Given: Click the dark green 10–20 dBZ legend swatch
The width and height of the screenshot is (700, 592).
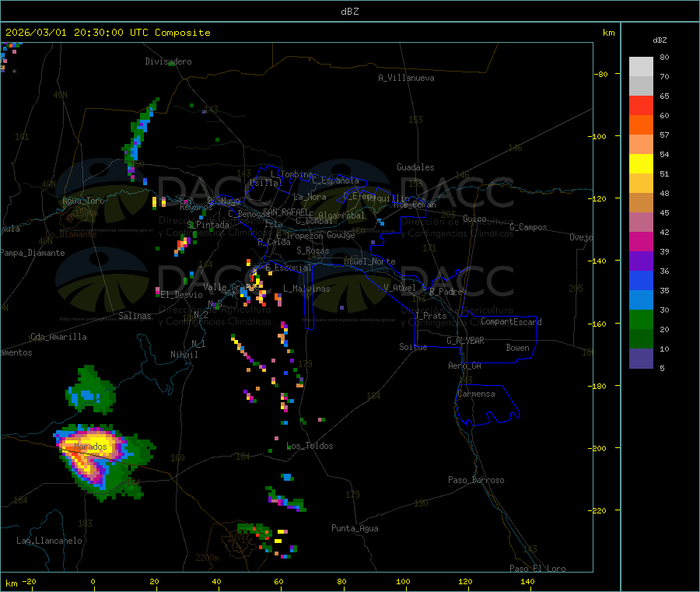Looking at the screenshot, I should click(641, 339).
